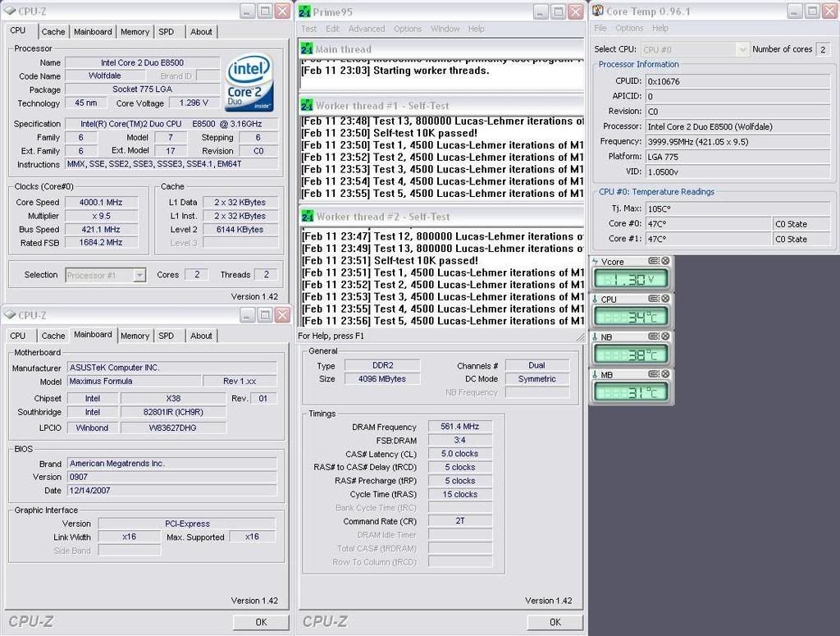
Task: Open Core Temp's Options menu
Action: pos(629,28)
